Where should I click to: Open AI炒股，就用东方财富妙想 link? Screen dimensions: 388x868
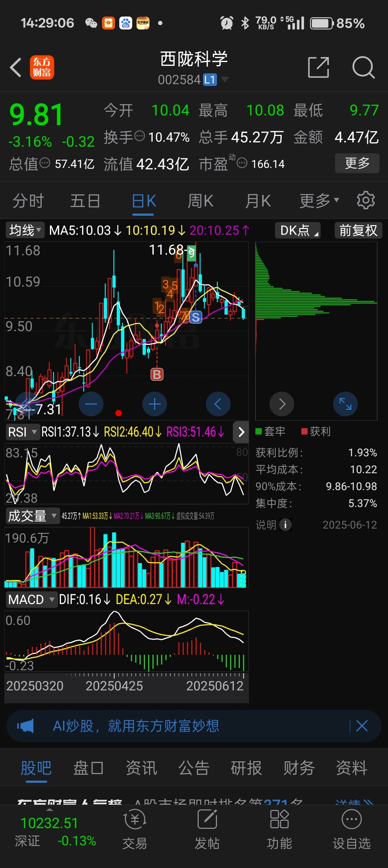(136, 726)
